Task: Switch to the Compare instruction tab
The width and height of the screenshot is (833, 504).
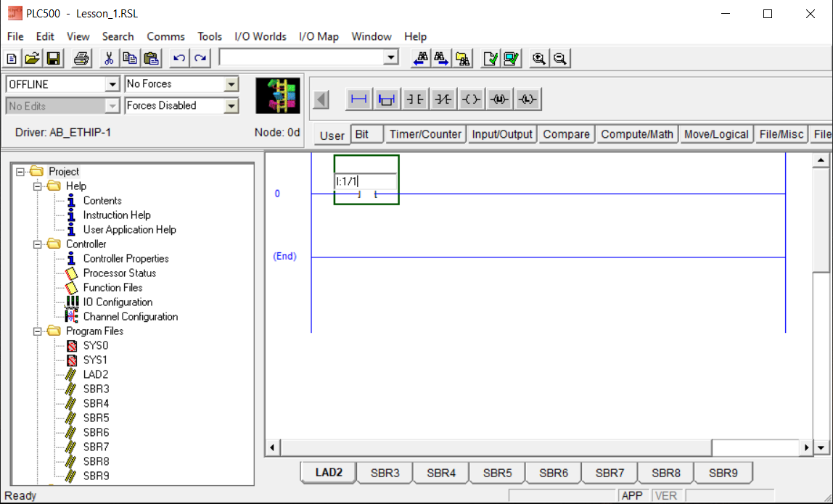Action: pyautogui.click(x=566, y=134)
